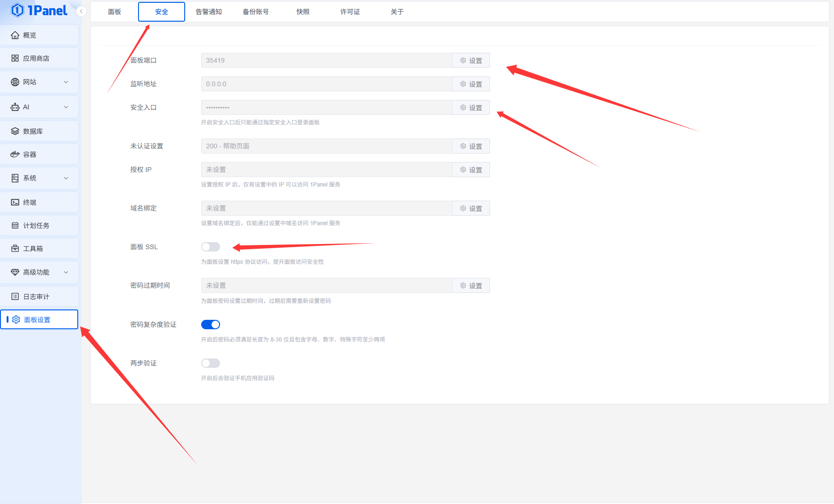
Task: Open the 容器 container icon
Action: point(15,154)
